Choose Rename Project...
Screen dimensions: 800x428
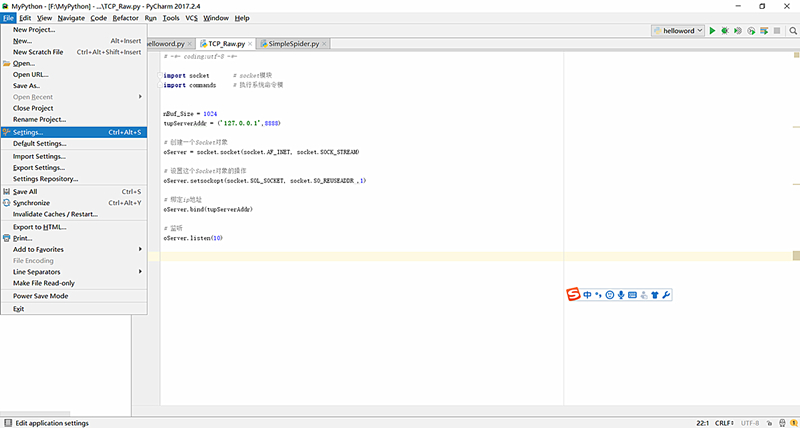click(74, 119)
